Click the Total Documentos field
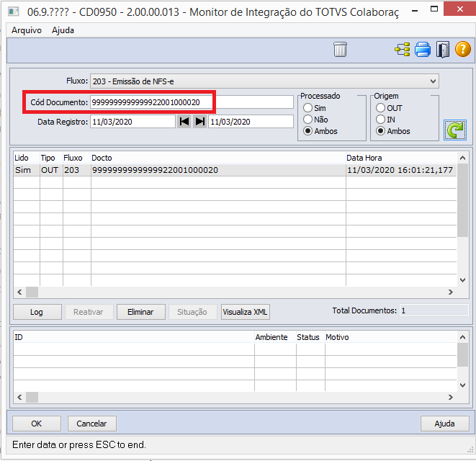The width and height of the screenshot is (476, 461). click(434, 310)
